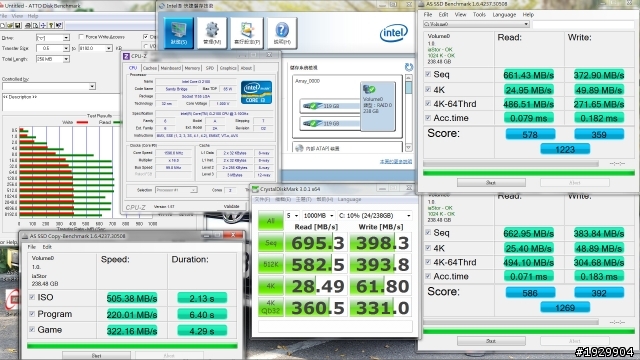Open the Manage gear icon in Intel RST
Screen dimensions: 640x360
[212, 33]
